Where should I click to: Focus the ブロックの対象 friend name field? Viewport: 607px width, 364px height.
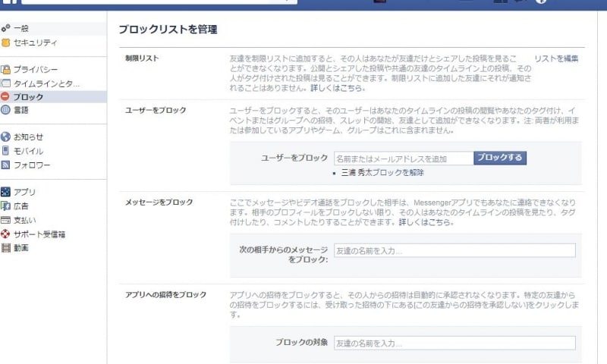454,343
